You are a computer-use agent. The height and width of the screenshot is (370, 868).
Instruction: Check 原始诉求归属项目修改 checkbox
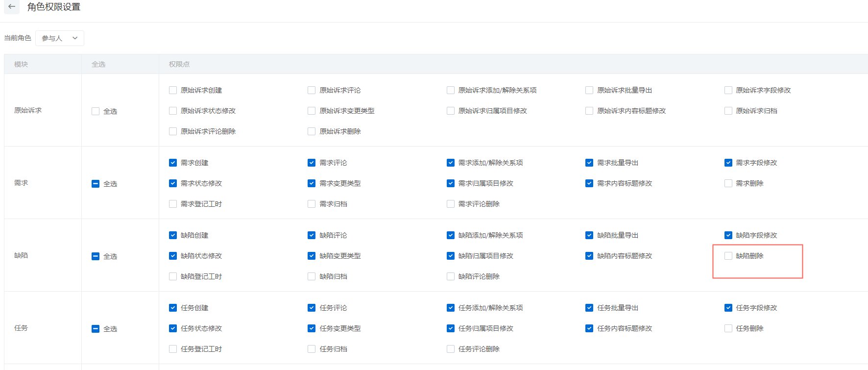[451, 111]
